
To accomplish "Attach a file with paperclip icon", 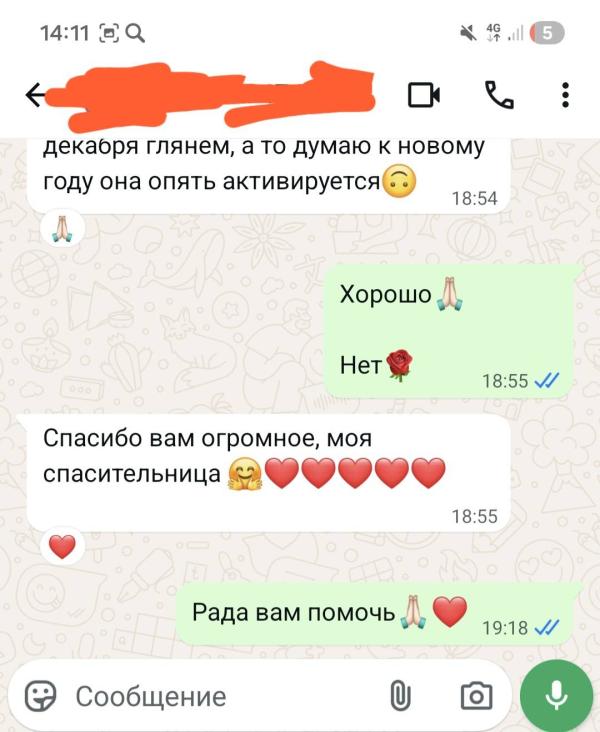I will point(400,696).
